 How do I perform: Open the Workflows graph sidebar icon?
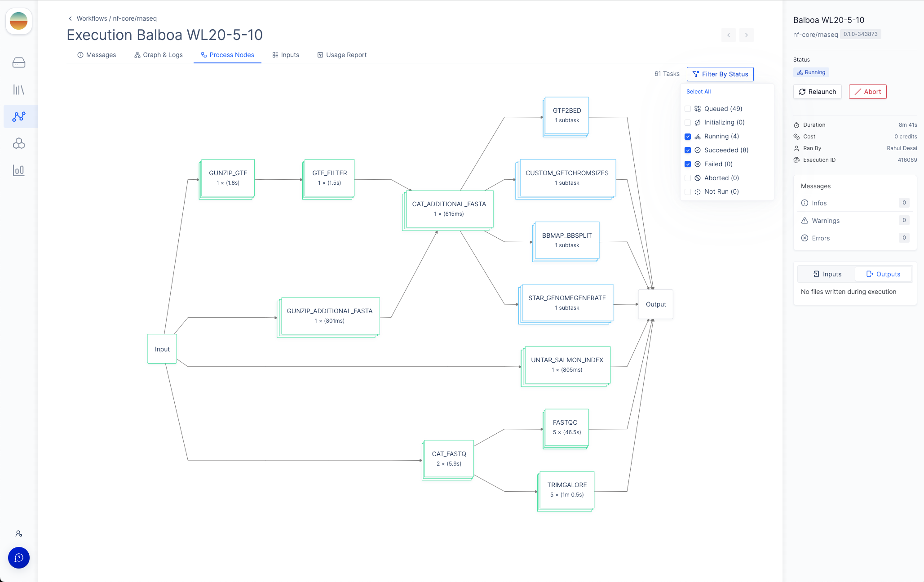point(19,116)
